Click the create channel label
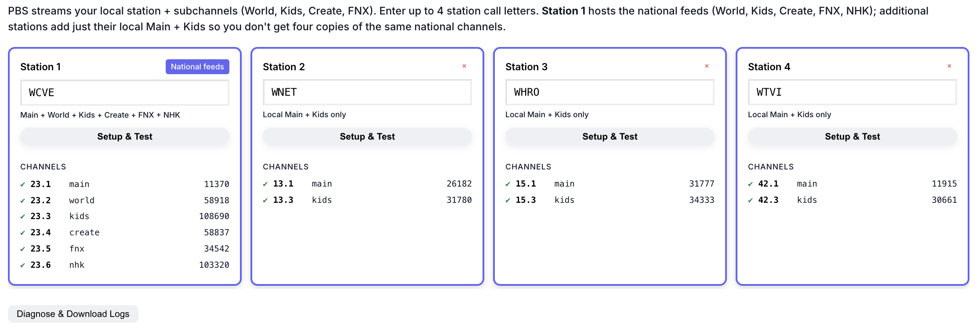The height and width of the screenshot is (331, 980). coord(84,233)
